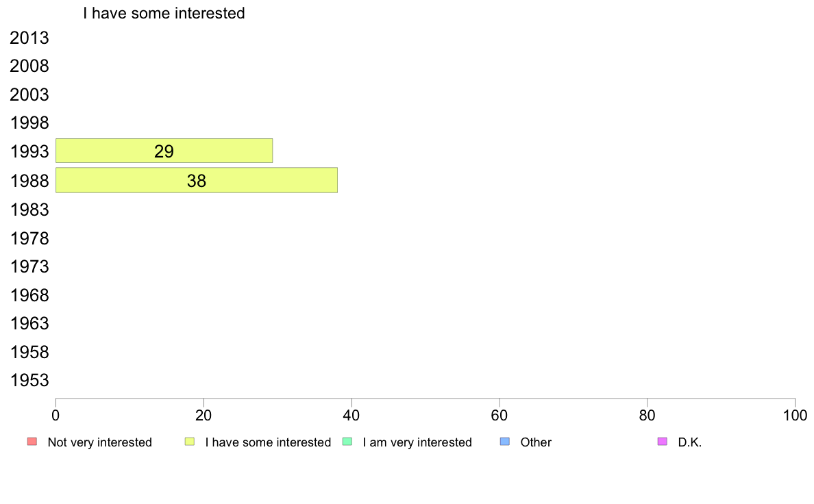
Task: Click the 100 tick on the x-axis
Action: [795, 415]
